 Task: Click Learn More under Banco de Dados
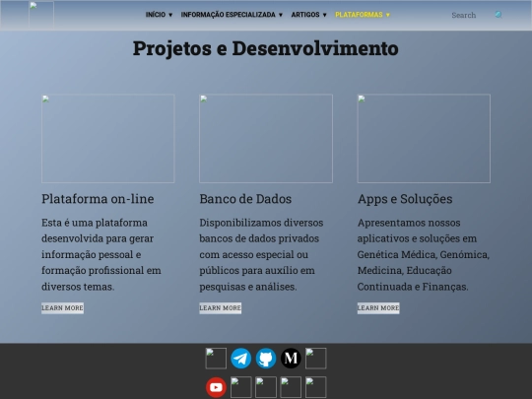pos(221,308)
